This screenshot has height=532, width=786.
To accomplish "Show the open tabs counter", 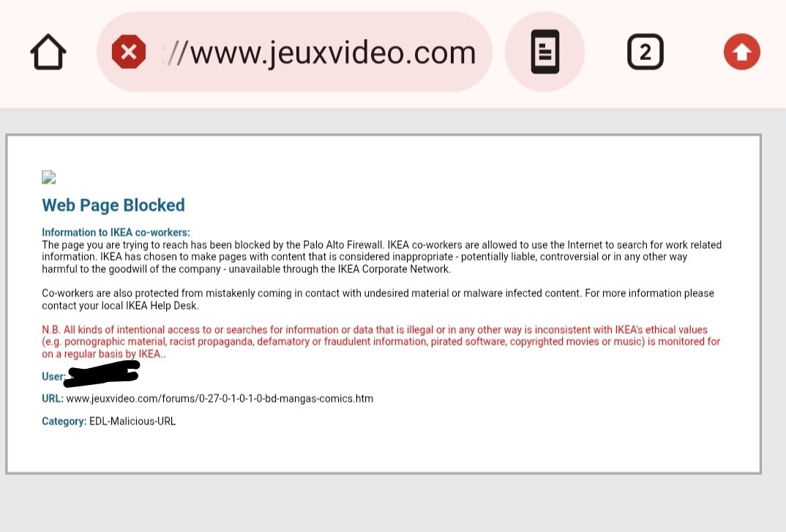I will click(x=645, y=52).
